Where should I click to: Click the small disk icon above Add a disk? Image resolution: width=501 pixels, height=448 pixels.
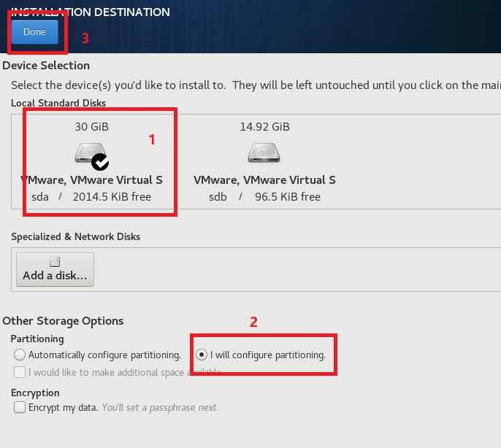[x=55, y=262]
